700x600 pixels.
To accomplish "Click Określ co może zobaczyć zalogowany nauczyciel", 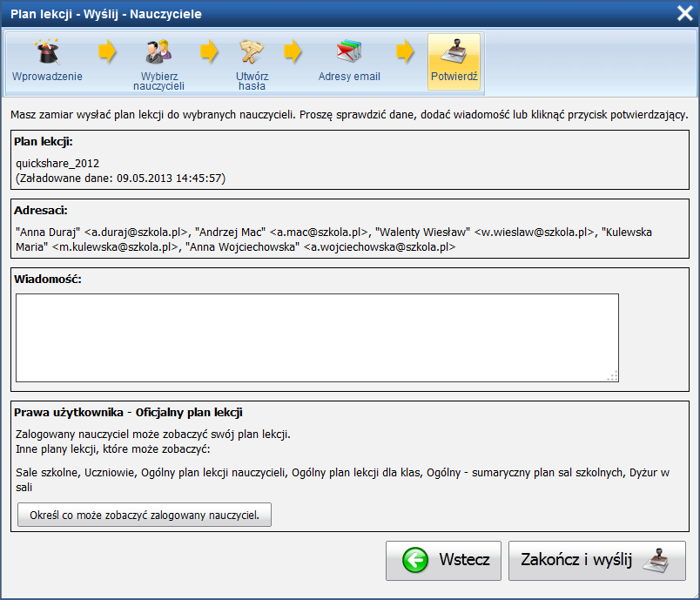I will click(145, 516).
